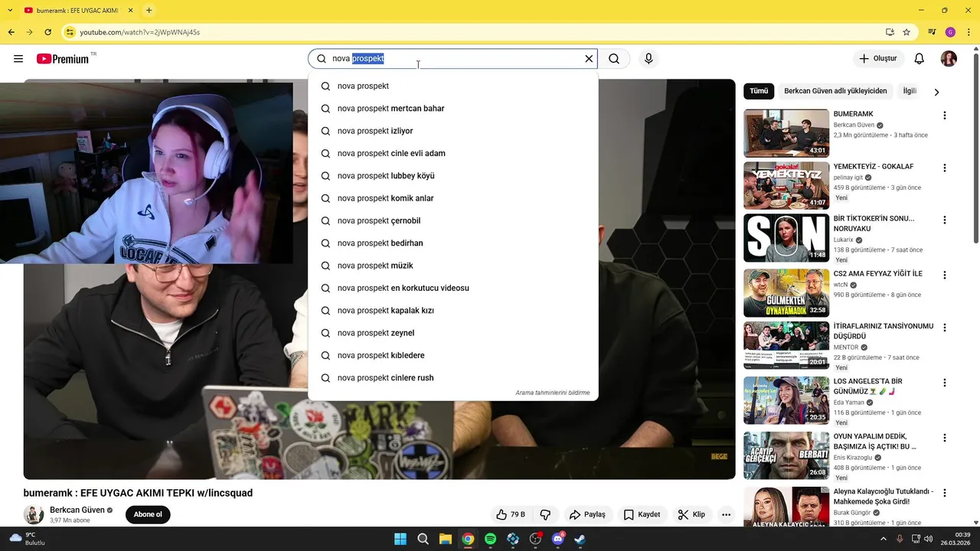The width and height of the screenshot is (980, 551).
Task: Open Steam from taskbar
Action: [580, 539]
